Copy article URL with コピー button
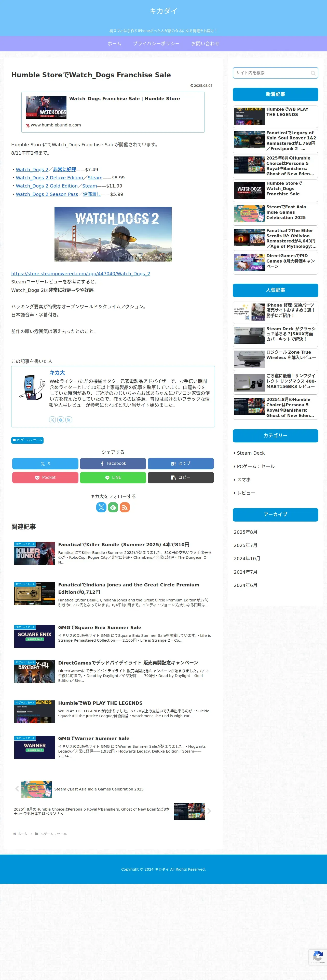 coord(181,478)
